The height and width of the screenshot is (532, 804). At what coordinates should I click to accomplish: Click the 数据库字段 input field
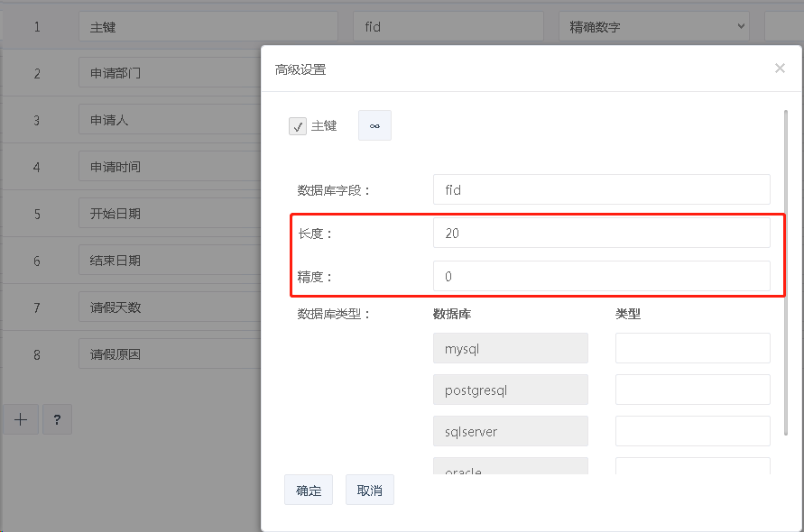point(601,190)
